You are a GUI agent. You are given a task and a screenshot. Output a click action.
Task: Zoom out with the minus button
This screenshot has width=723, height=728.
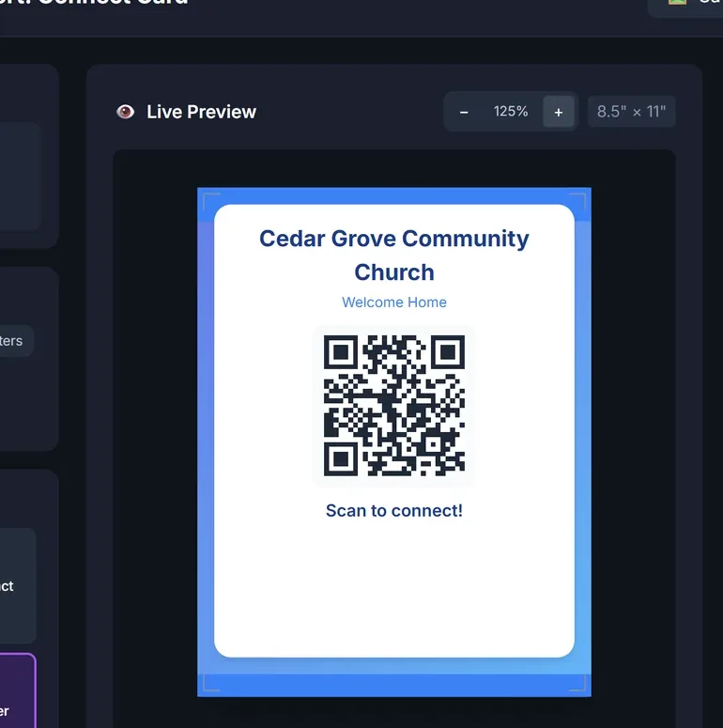(464, 112)
